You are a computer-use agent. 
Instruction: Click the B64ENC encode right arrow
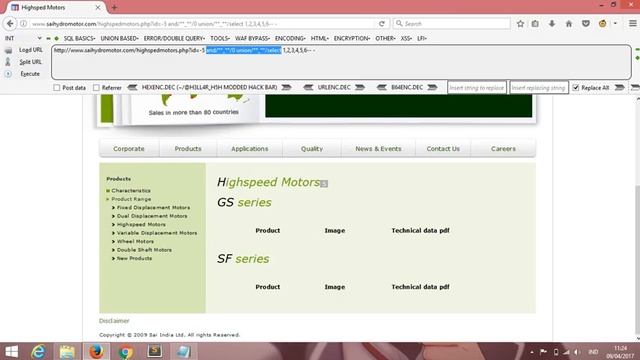coord(432,87)
